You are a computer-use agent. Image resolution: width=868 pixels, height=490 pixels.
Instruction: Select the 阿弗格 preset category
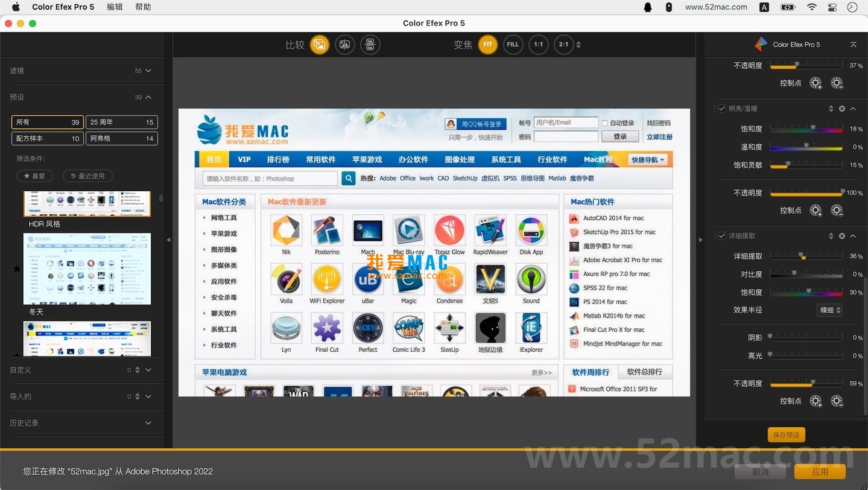pyautogui.click(x=122, y=139)
